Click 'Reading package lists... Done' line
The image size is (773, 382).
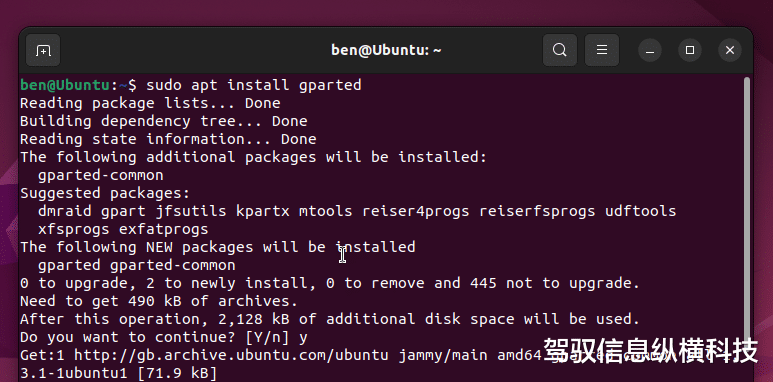pyautogui.click(x=150, y=104)
